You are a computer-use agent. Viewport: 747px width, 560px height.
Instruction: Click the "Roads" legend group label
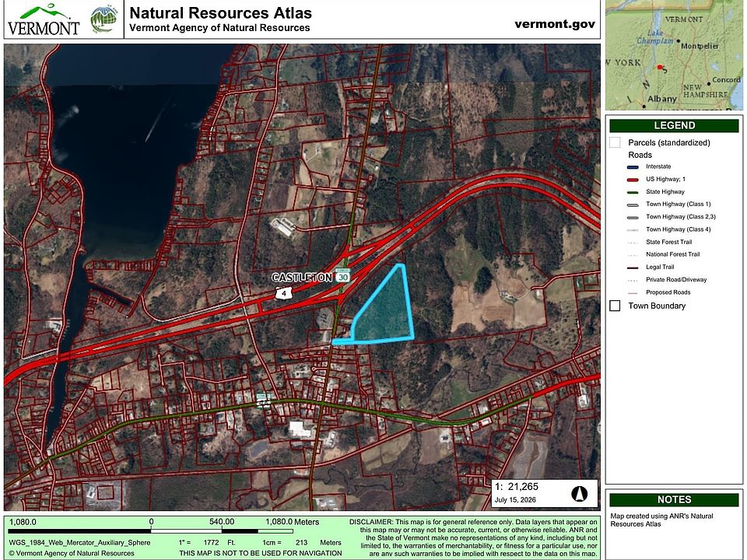click(640, 155)
